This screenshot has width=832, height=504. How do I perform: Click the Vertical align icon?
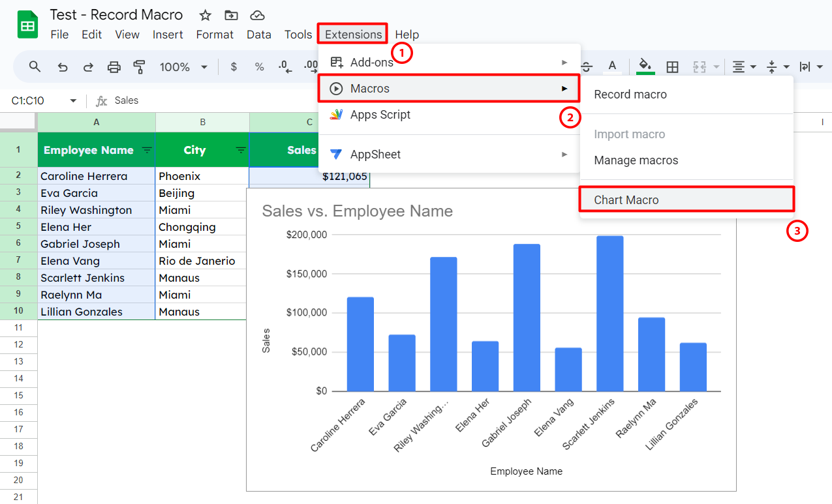click(x=772, y=67)
